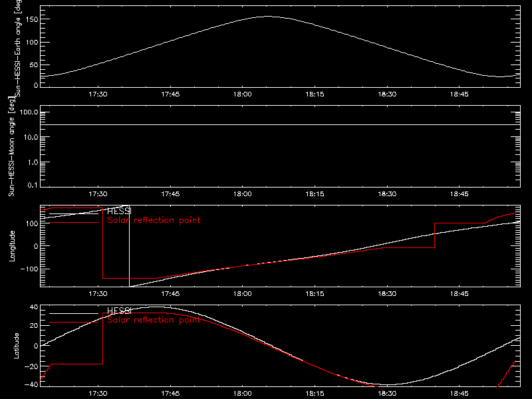Screen dimensions: 532x399
Task: Click the 50 tick of Earth angle plot
Action: [34, 65]
